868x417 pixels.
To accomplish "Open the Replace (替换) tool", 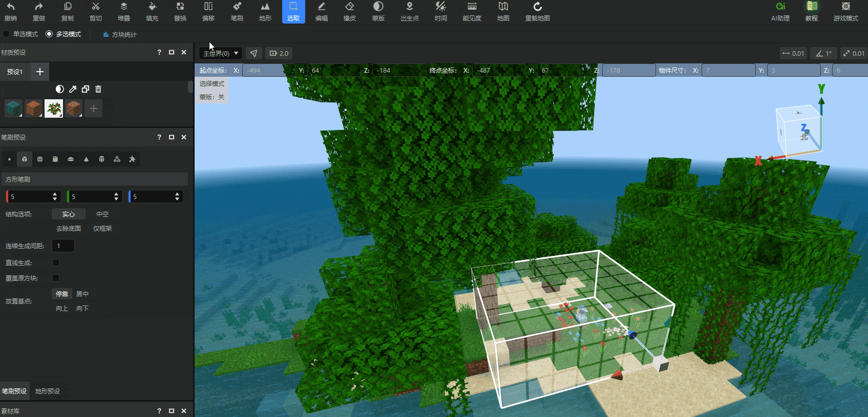I will point(180,11).
